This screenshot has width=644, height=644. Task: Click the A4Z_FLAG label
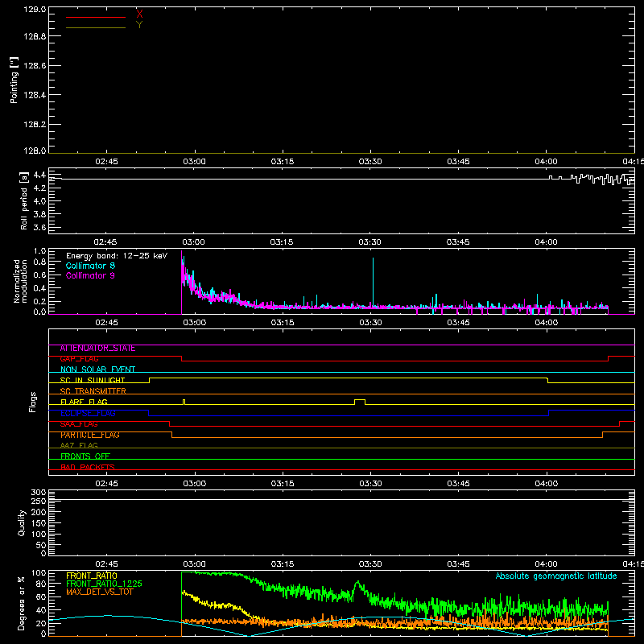[x=79, y=445]
